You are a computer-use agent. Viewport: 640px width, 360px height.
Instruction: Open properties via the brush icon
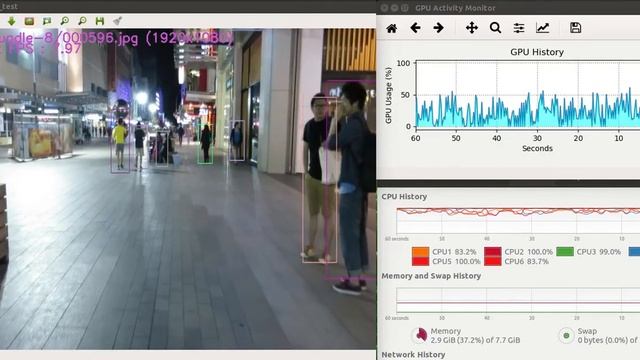click(x=118, y=21)
